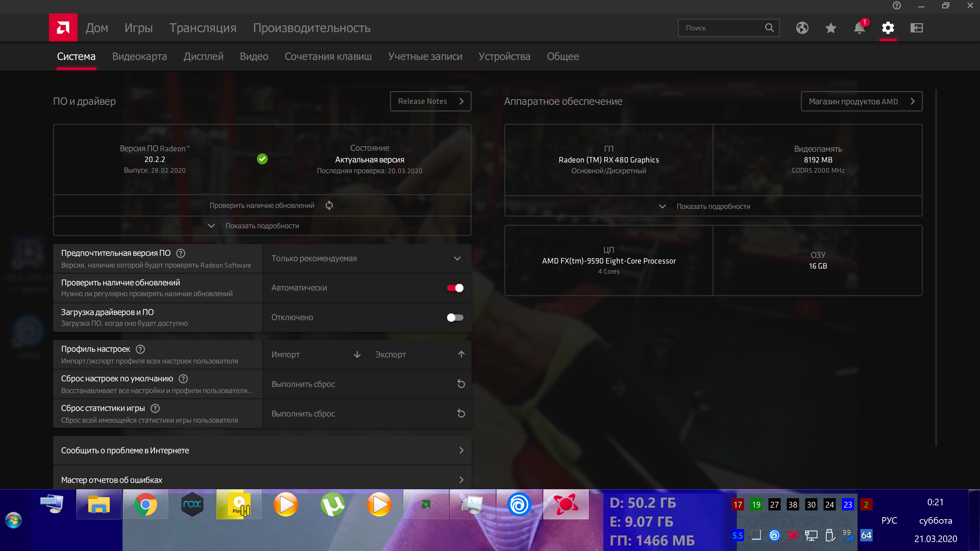
Task: Switch to the Видеокарта tab
Action: pyautogui.click(x=139, y=56)
